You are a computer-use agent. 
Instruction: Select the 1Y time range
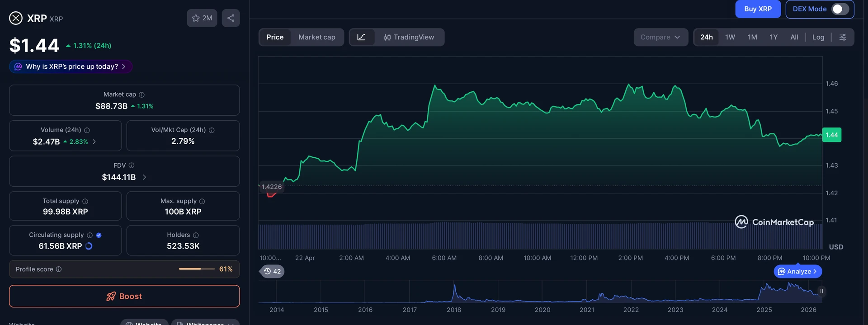click(774, 37)
